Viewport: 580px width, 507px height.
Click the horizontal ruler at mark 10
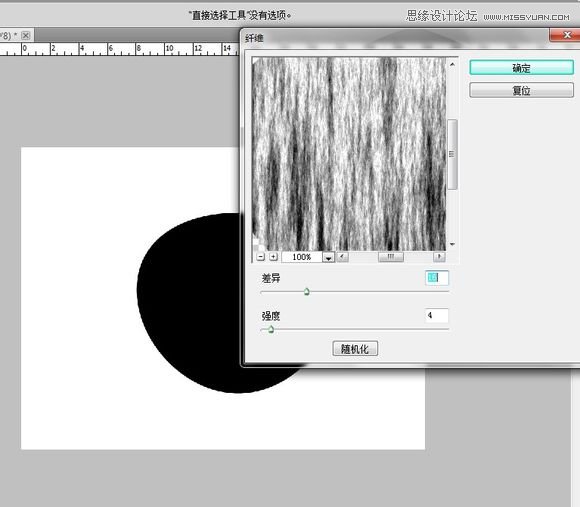[x=169, y=48]
